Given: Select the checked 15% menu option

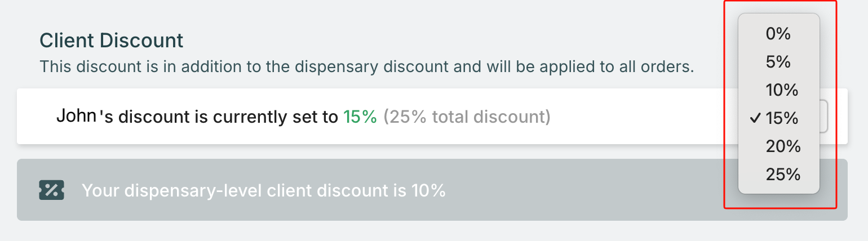Looking at the screenshot, I should [782, 118].
